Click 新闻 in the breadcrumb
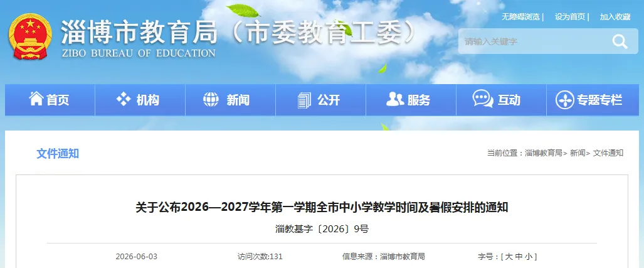Image resolution: width=644 pixels, height=268 pixels. [x=578, y=153]
